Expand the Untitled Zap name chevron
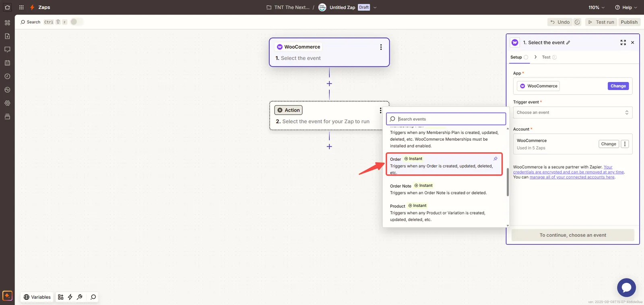The height and width of the screenshot is (305, 644). click(x=375, y=7)
